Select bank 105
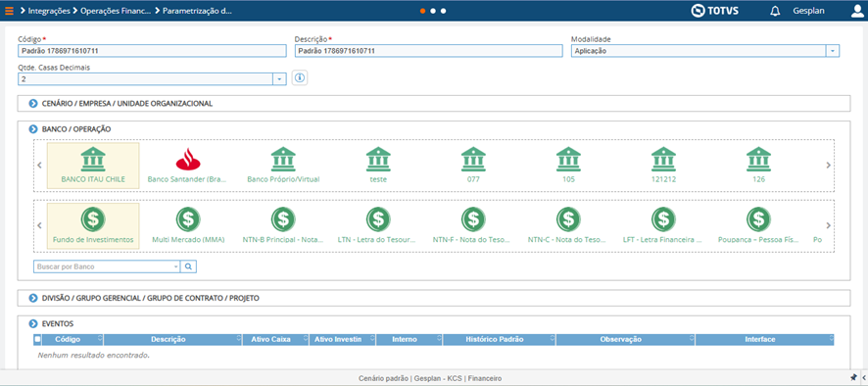Viewport: 868px width, 386px height. (x=568, y=166)
